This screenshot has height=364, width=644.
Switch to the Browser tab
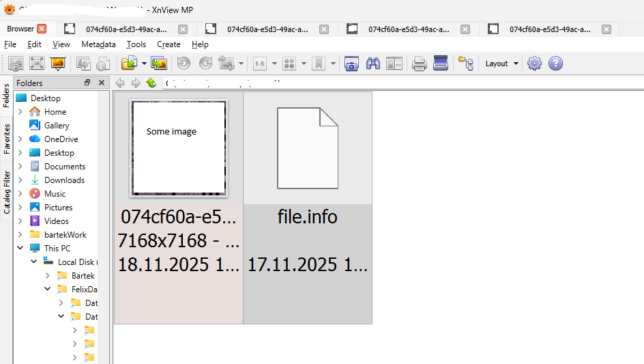tap(20, 29)
